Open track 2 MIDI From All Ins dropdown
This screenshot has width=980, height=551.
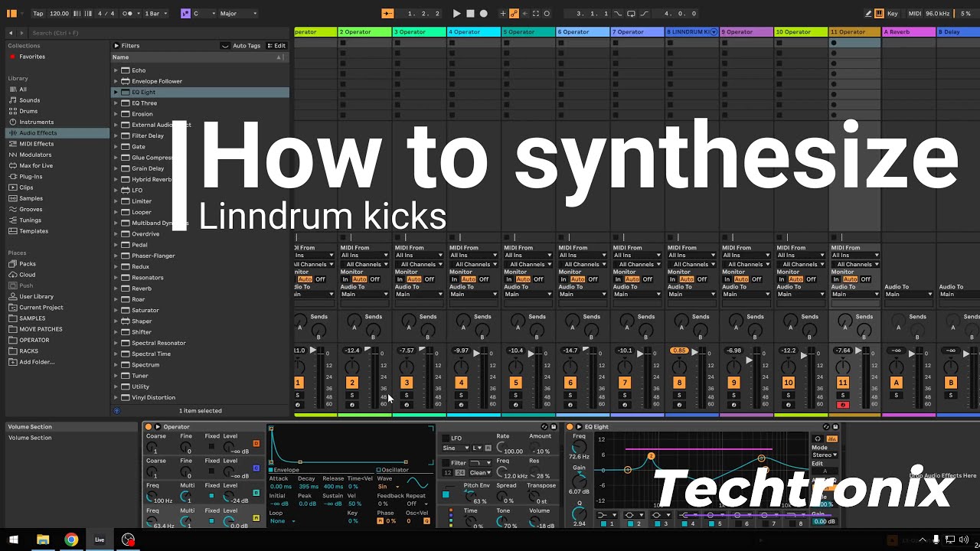click(x=364, y=256)
